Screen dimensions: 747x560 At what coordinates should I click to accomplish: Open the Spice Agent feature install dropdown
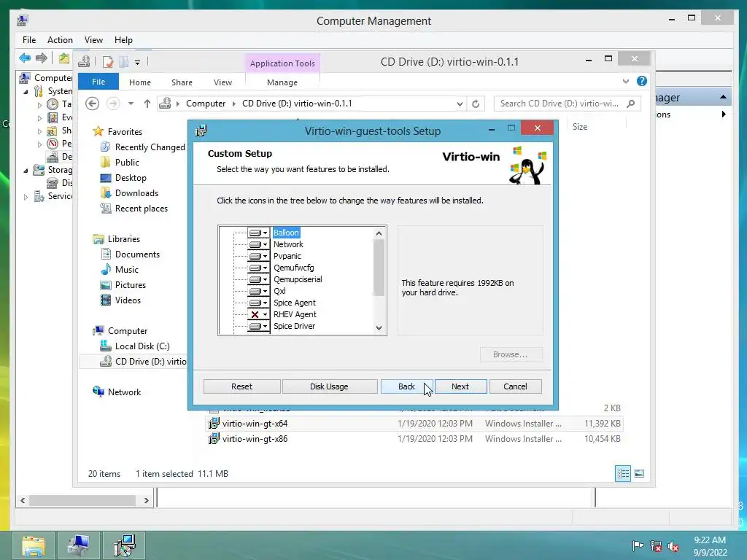pos(259,303)
